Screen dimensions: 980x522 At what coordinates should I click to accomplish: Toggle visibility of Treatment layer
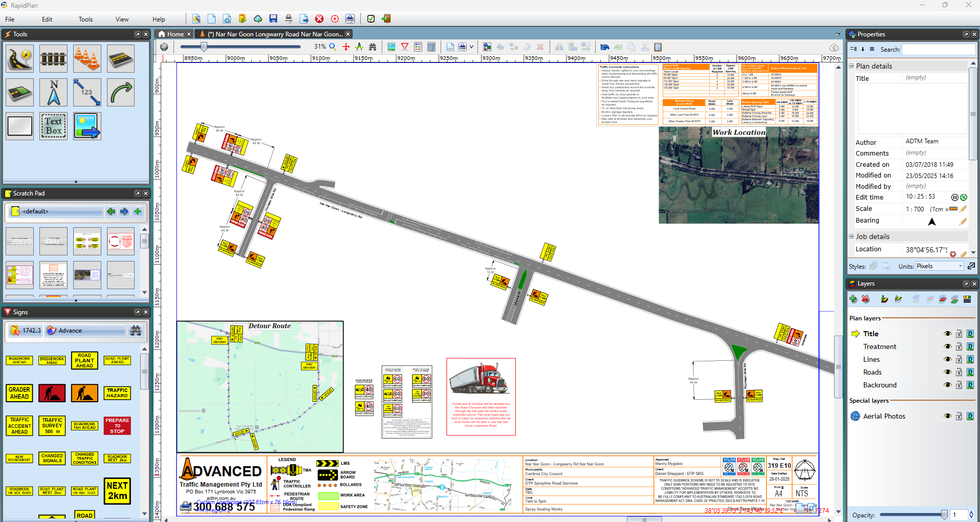coord(947,346)
